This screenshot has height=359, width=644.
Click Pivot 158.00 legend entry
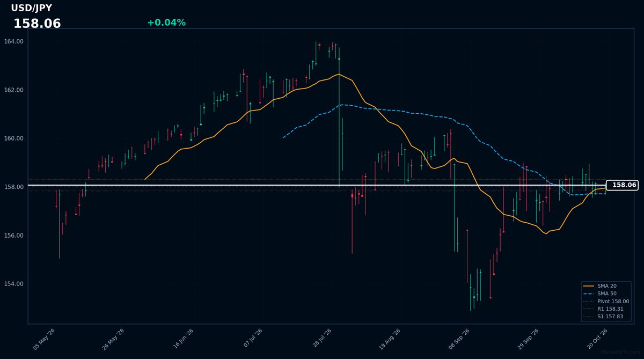click(606, 302)
